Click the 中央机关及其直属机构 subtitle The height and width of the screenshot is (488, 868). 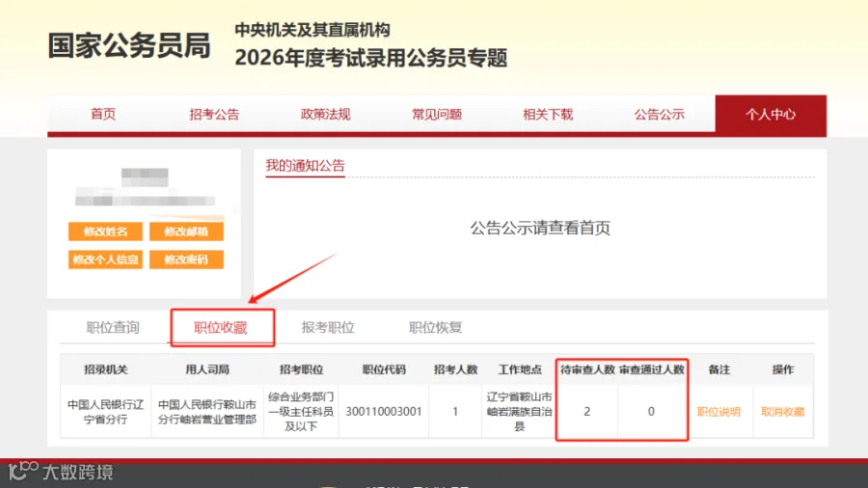pyautogui.click(x=312, y=30)
